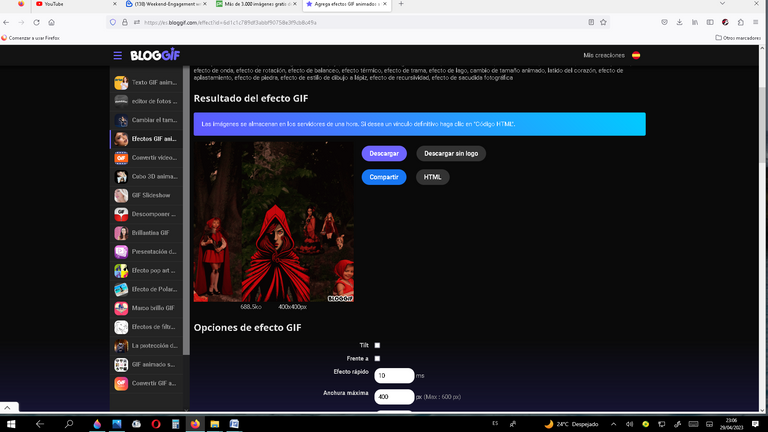The image size is (768, 432).
Task: Open Efectos de filtro sidebar item
Action: (146, 327)
